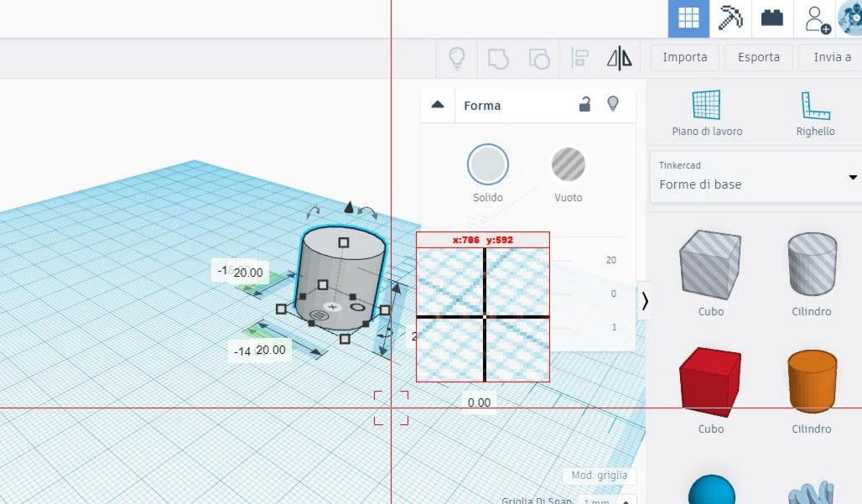
Task: Open the align tool
Action: (x=579, y=58)
